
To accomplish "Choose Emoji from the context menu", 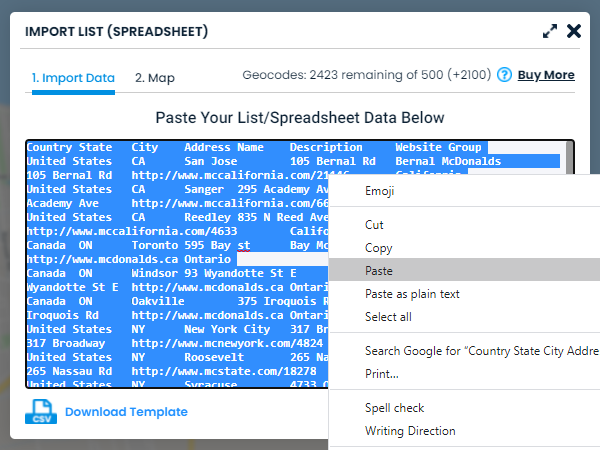I will click(380, 191).
